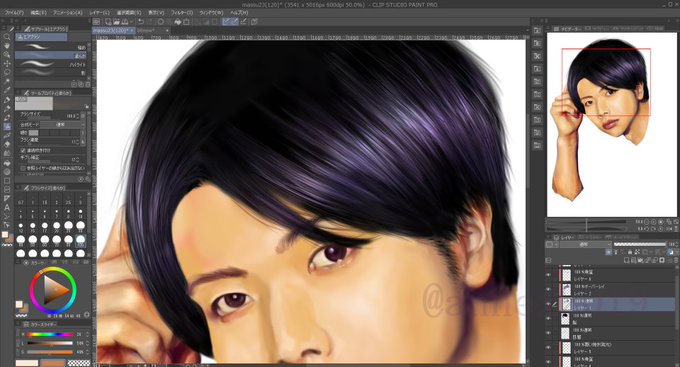
Task: Click the layer opacity stepper arrows
Action: pos(677,245)
